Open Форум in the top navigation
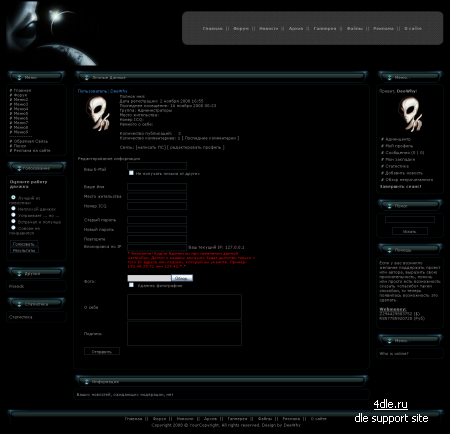Image resolution: width=450 pixels, height=434 pixels. (x=241, y=29)
